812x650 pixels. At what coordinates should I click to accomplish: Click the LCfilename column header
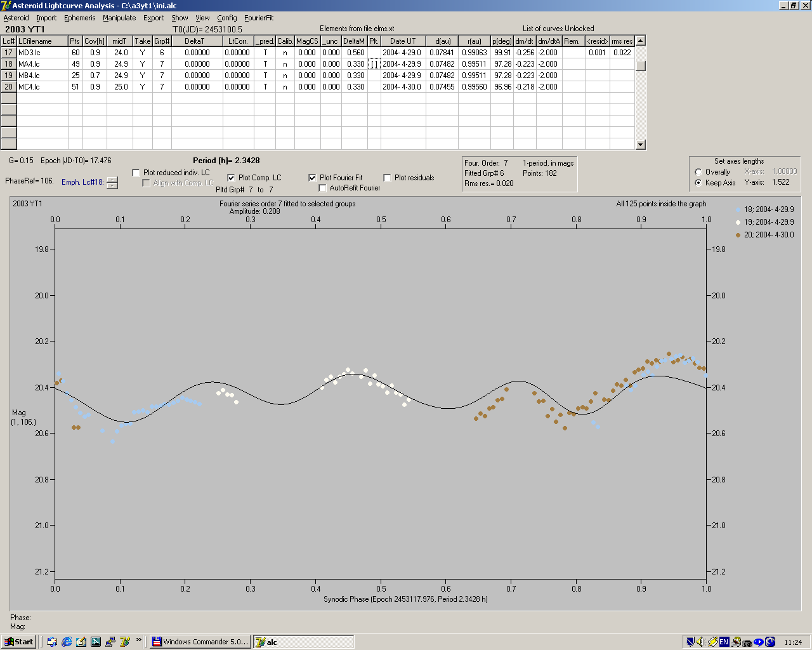point(43,41)
